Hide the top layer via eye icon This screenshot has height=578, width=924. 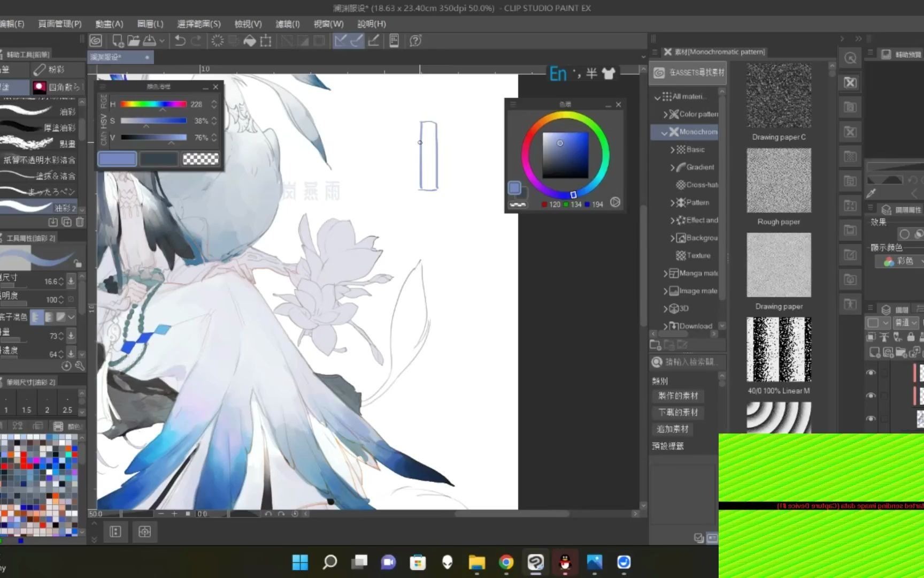coord(871,372)
